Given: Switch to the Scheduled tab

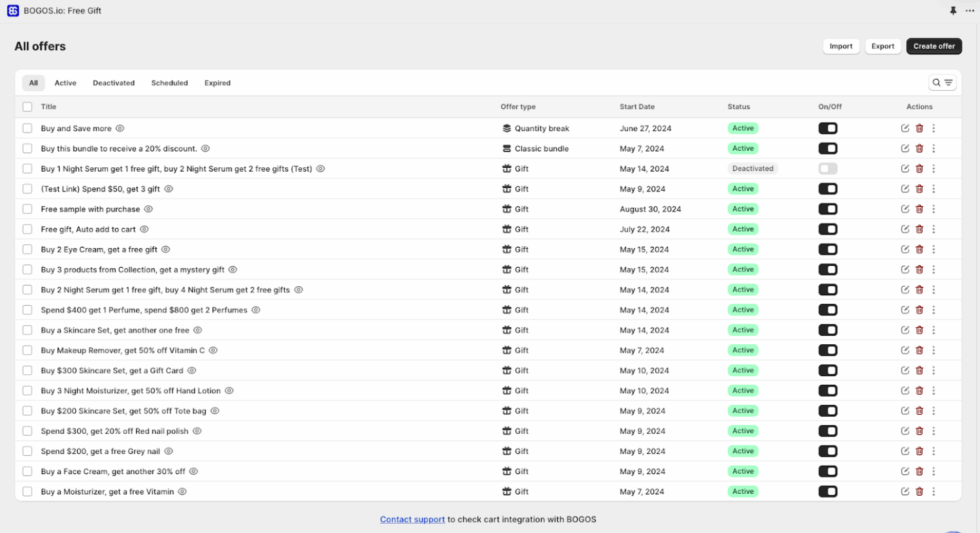Looking at the screenshot, I should tap(169, 83).
